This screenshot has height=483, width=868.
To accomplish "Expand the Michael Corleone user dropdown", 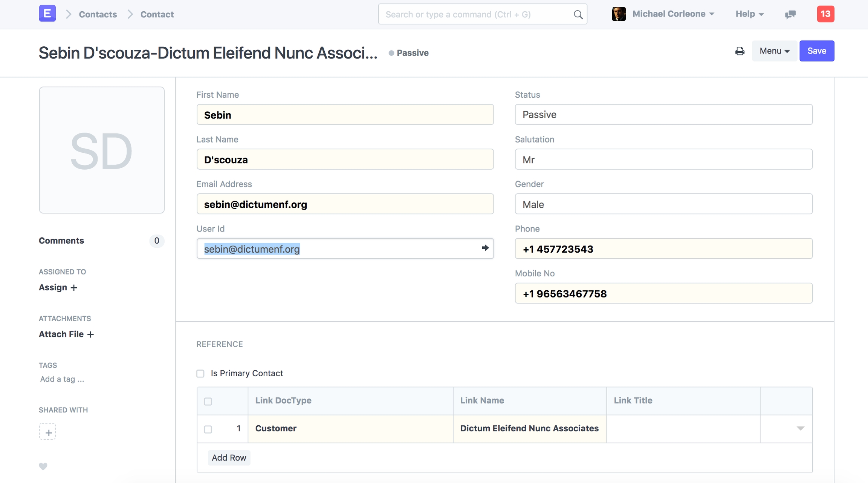I will tap(673, 14).
